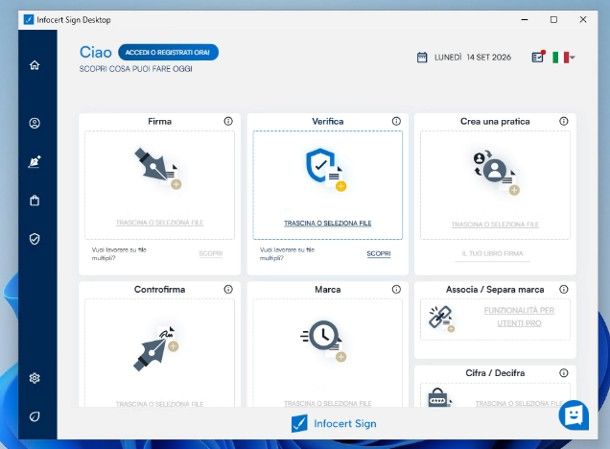Show info for Associa / Separa marca

coord(564,289)
